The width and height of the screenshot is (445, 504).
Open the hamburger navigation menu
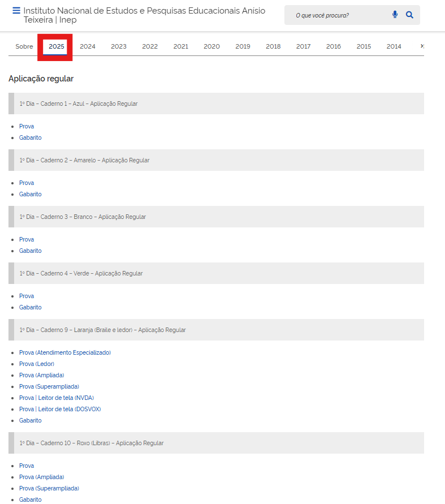(16, 11)
